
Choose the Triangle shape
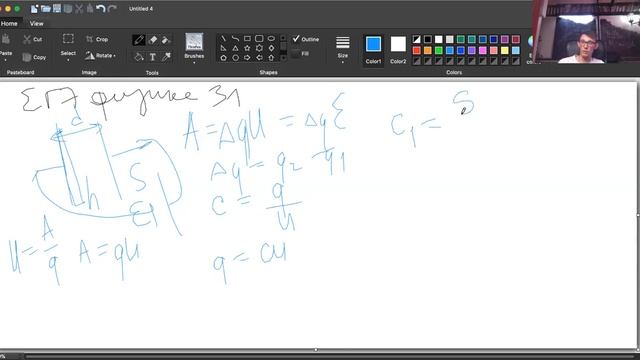point(235,48)
